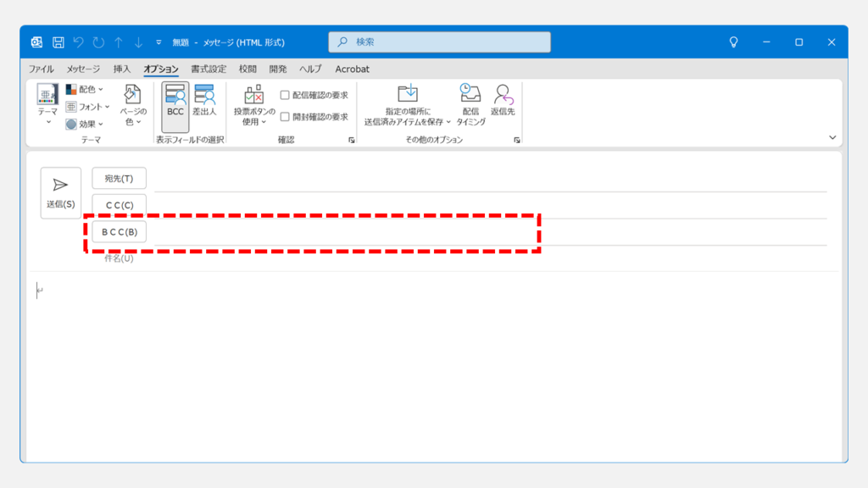Click the lightbulb tips icon
This screenshot has height=488, width=868.
[x=733, y=42]
